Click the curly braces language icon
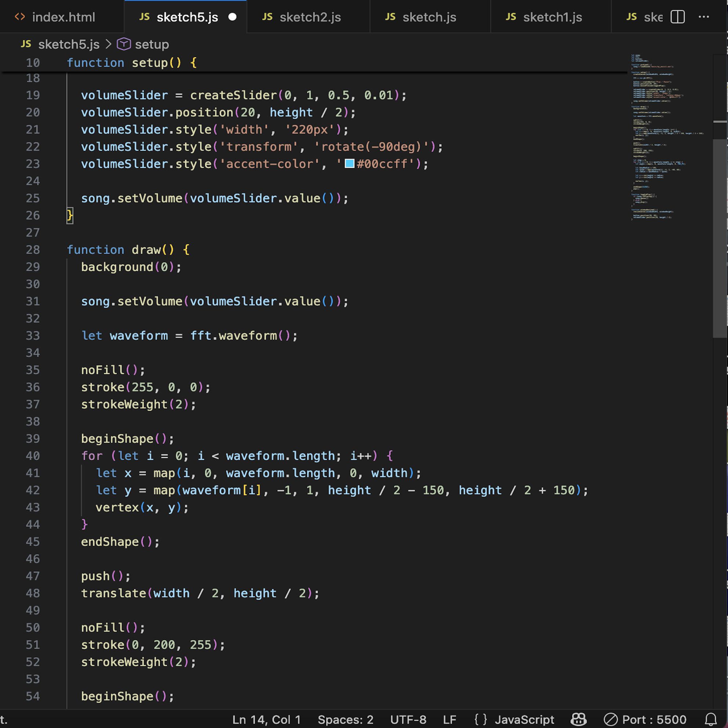The width and height of the screenshot is (728, 728). (481, 719)
